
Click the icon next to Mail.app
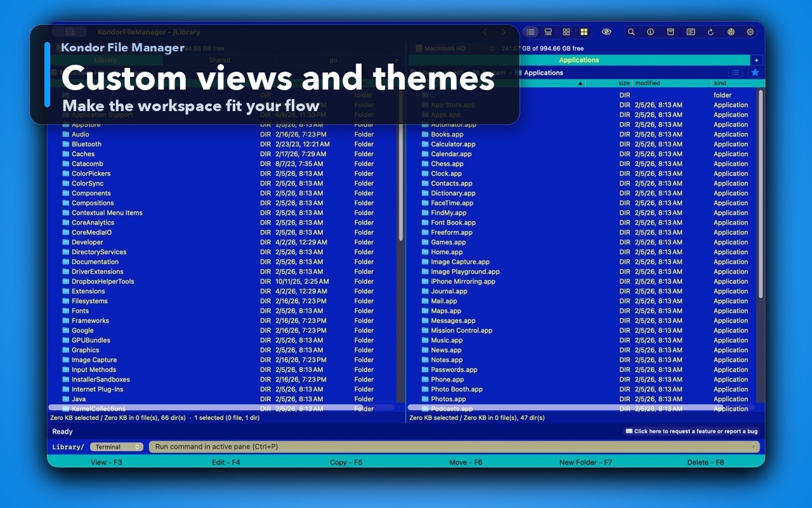click(426, 301)
